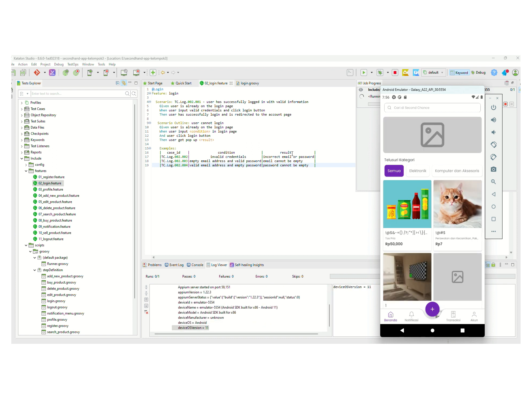The image size is (532, 399).
Task: Click the Git icon in the toolbar
Action: [37, 72]
